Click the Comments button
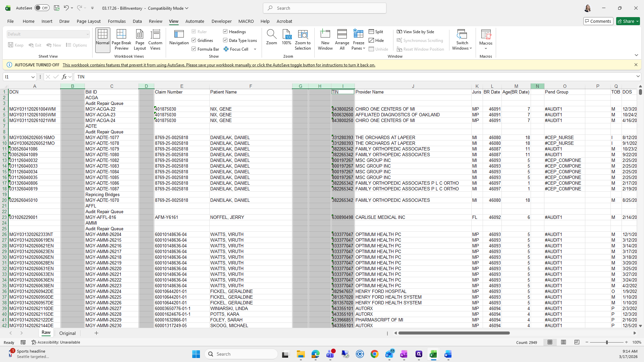Viewport: 644px width, 362px height. click(598, 21)
